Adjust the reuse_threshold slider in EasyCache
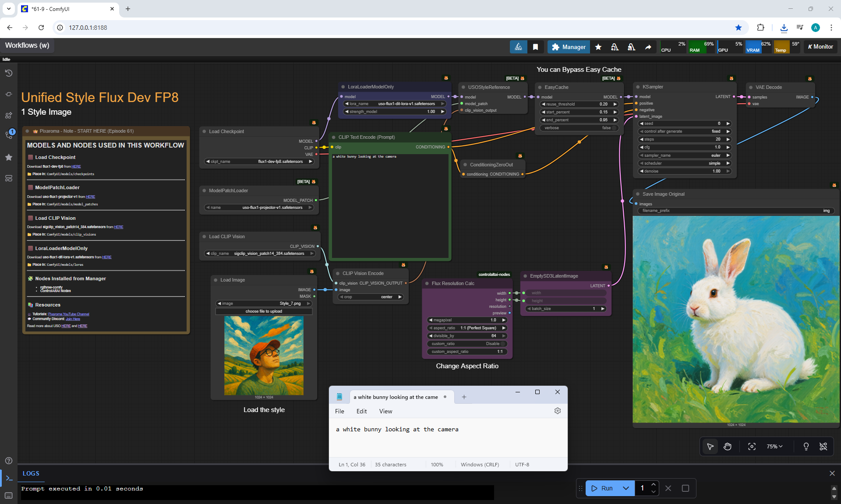 pyautogui.click(x=579, y=104)
